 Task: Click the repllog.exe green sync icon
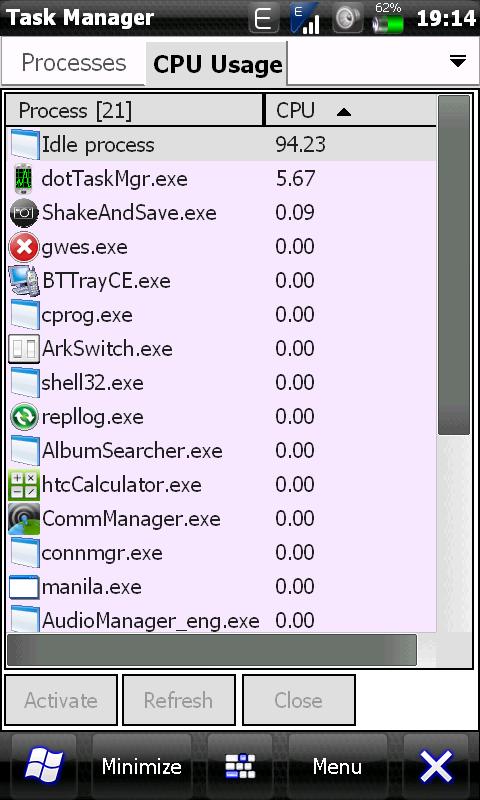pos(23,417)
